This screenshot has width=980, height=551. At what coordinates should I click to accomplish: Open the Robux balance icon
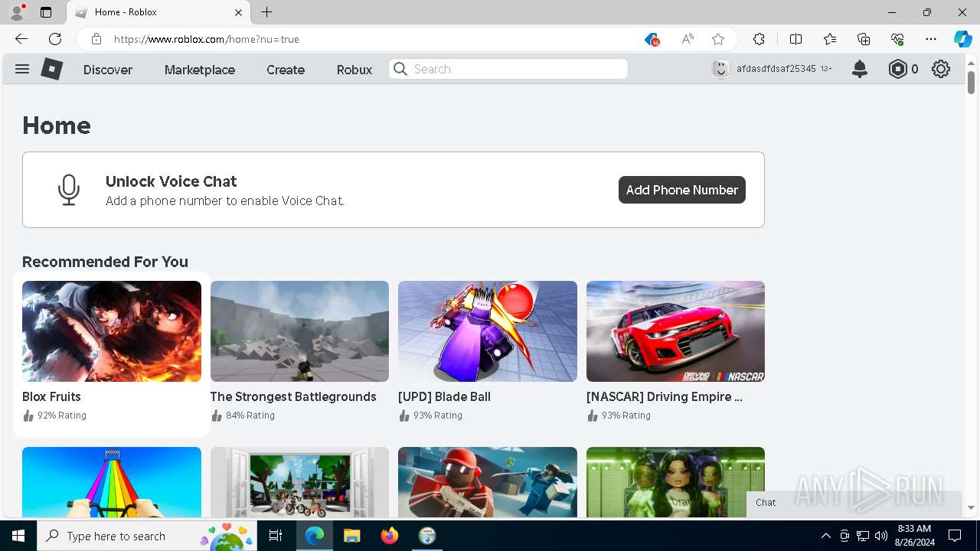[897, 69]
